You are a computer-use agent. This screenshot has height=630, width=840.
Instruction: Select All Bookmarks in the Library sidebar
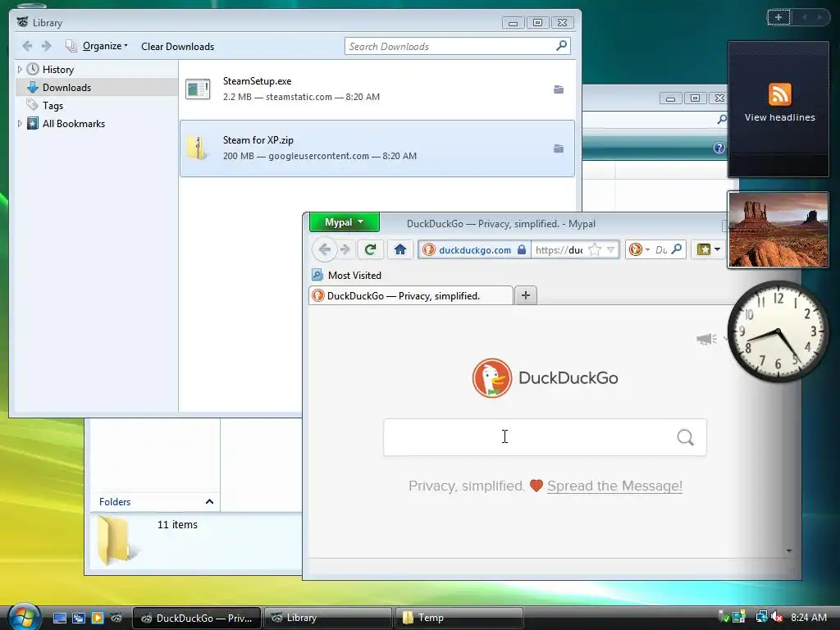tap(73, 124)
